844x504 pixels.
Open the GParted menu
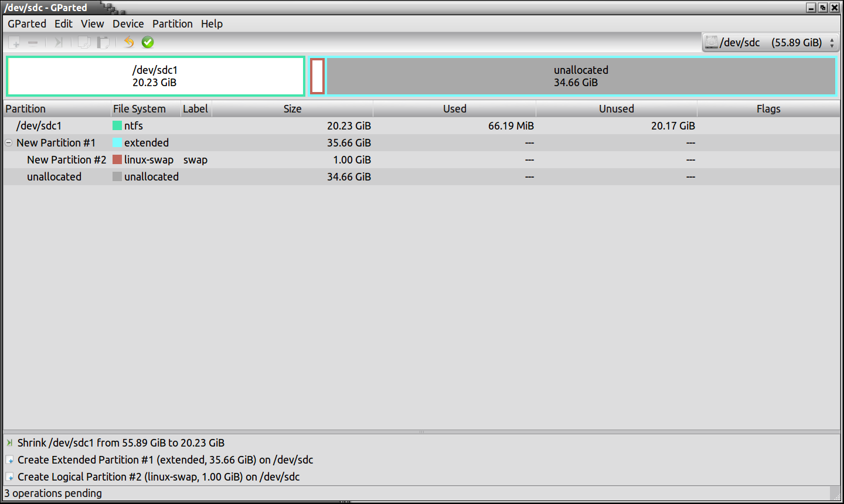pyautogui.click(x=27, y=24)
